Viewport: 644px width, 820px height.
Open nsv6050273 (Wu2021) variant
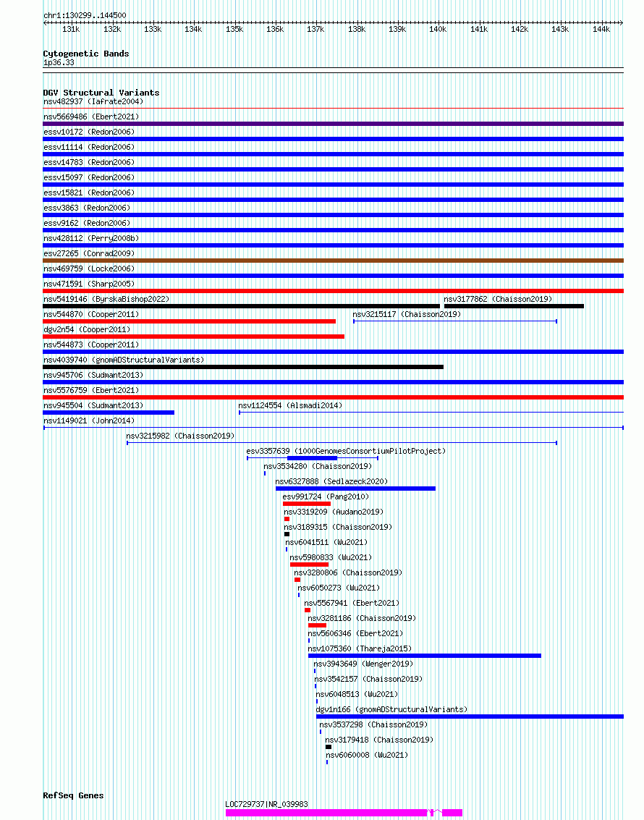pos(339,588)
